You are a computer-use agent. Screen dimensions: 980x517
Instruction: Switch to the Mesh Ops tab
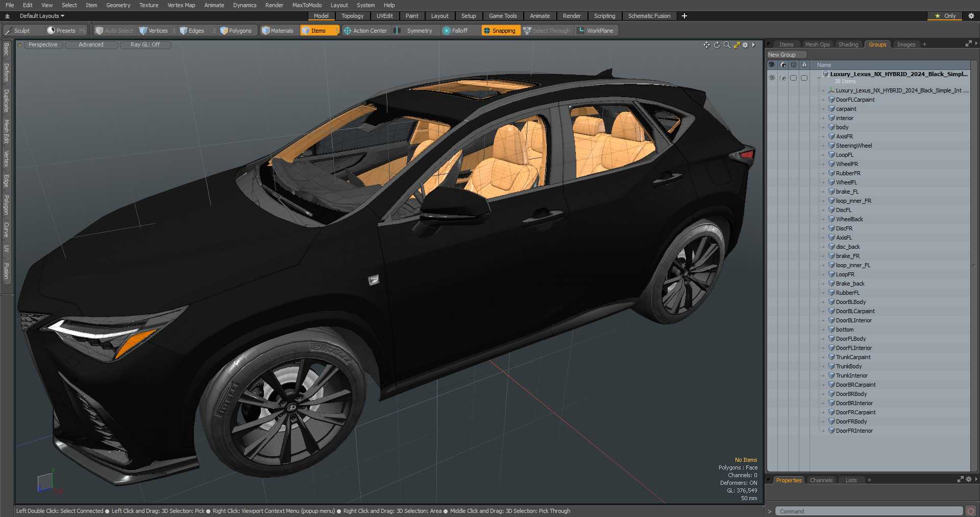tap(817, 44)
